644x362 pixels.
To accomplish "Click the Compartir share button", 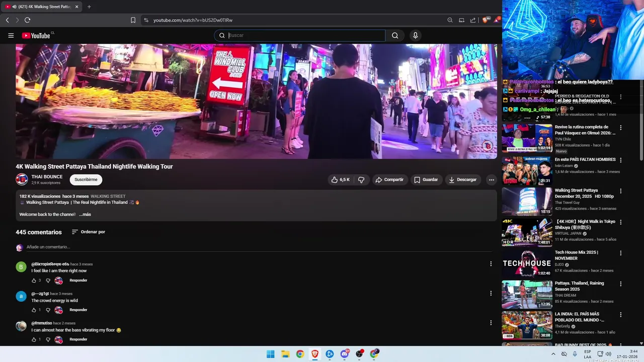I will click(x=389, y=179).
